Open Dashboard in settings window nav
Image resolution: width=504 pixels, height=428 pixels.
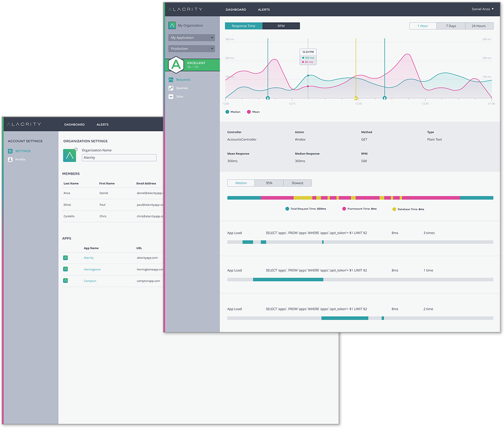[75, 124]
